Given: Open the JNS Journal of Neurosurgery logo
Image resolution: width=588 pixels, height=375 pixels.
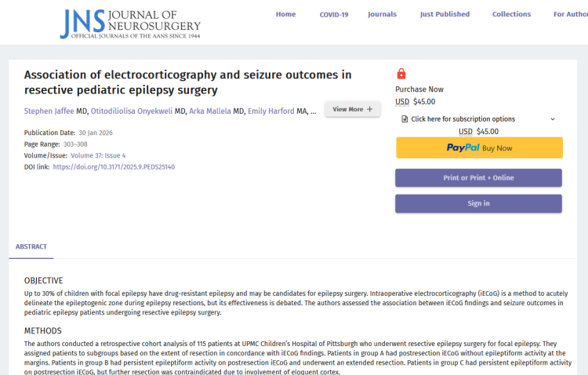Looking at the screenshot, I should [x=130, y=24].
